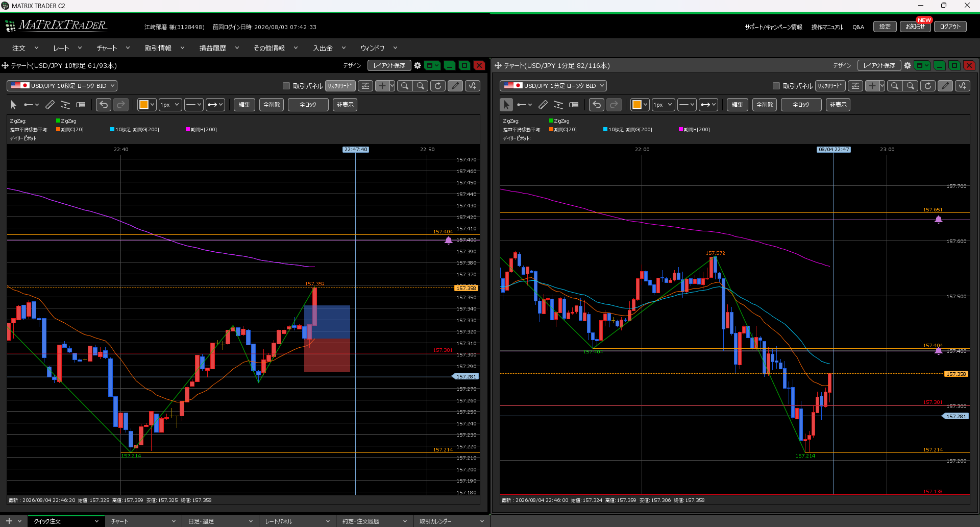
Task: Open gear settings for 10秒足 chart window
Action: tap(418, 65)
